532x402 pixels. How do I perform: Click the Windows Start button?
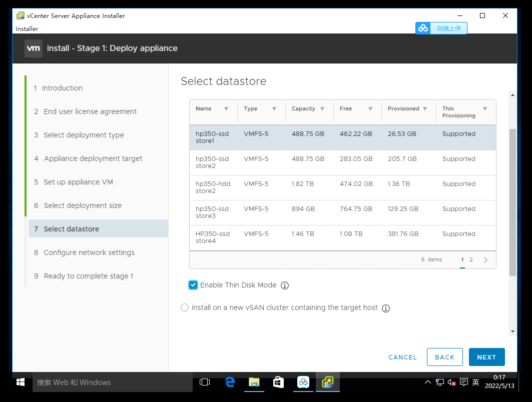(20, 381)
